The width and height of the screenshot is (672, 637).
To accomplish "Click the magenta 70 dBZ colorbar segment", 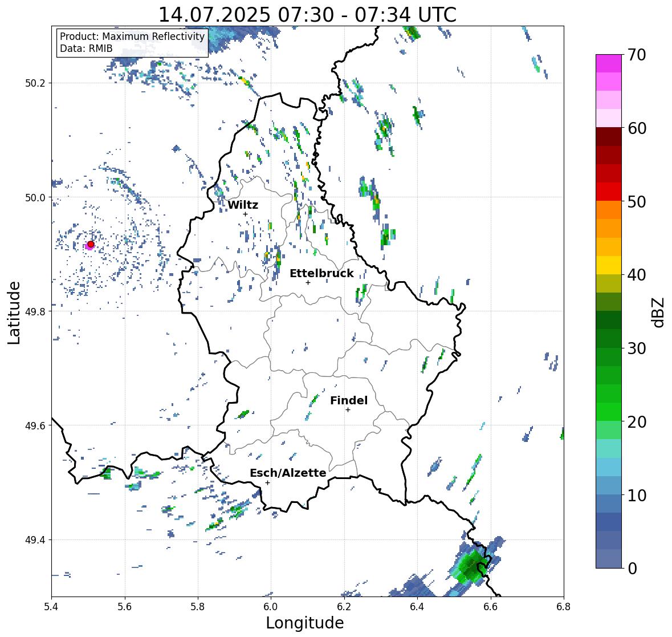I will [609, 63].
